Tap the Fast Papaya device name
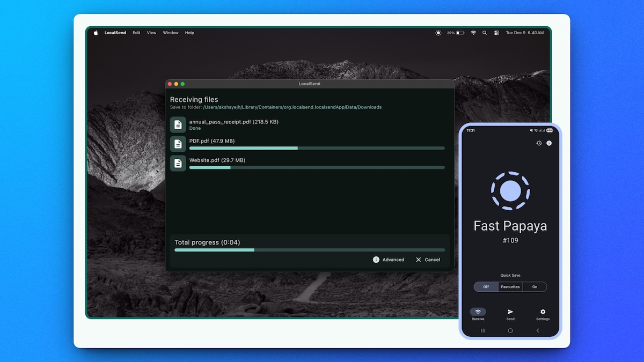644x362 pixels. point(510,226)
